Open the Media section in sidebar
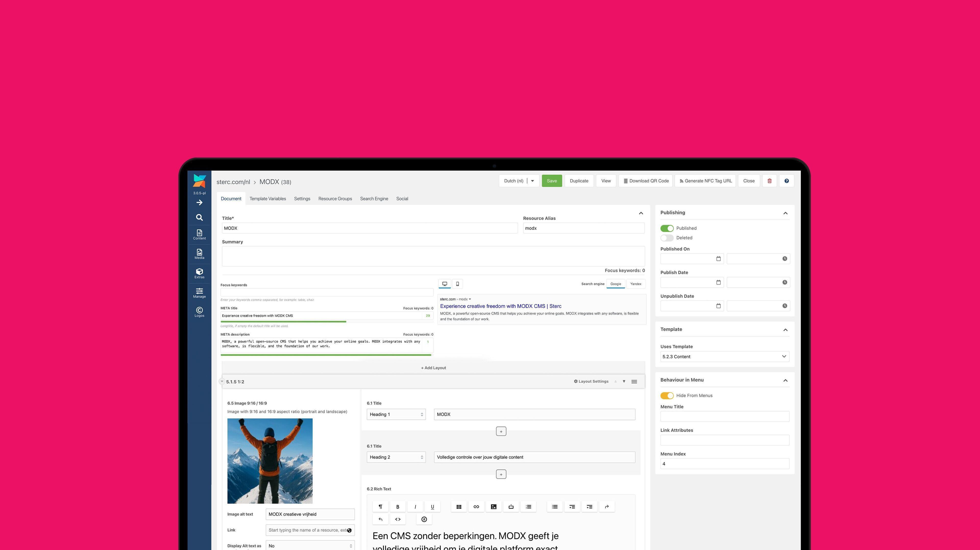Viewport: 980px width, 550px height. pyautogui.click(x=199, y=254)
